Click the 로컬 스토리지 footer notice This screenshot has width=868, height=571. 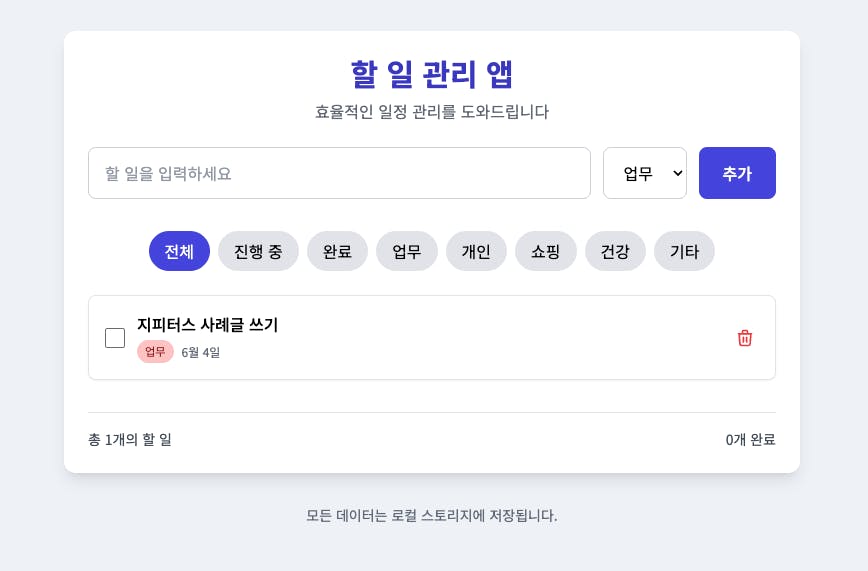pos(432,516)
